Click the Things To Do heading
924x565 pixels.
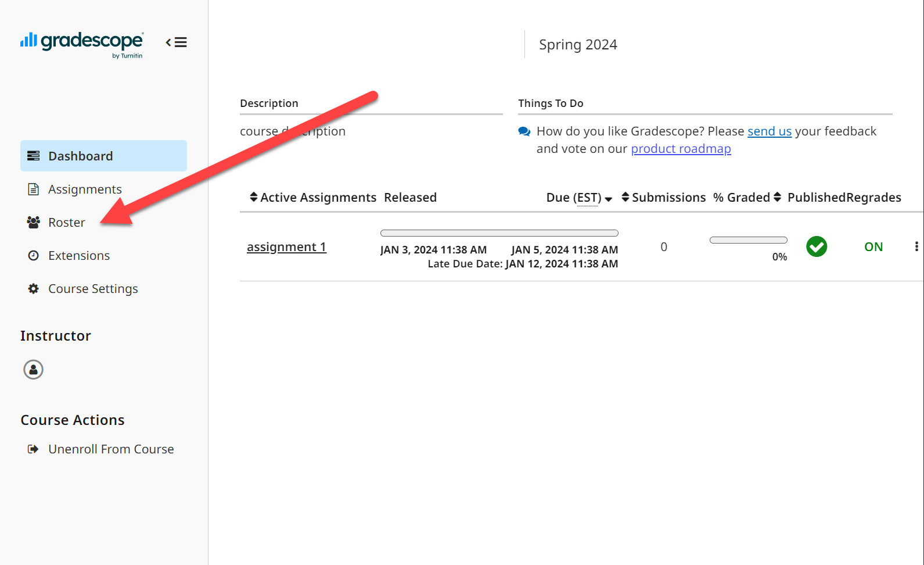pyautogui.click(x=551, y=103)
